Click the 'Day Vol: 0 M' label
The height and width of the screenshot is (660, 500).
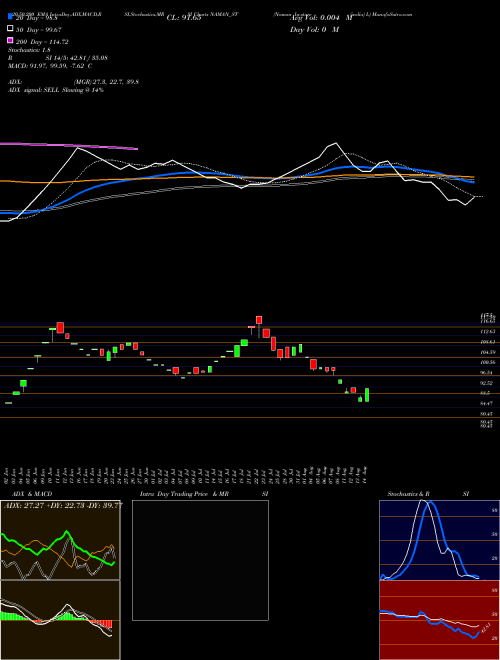(314, 29)
